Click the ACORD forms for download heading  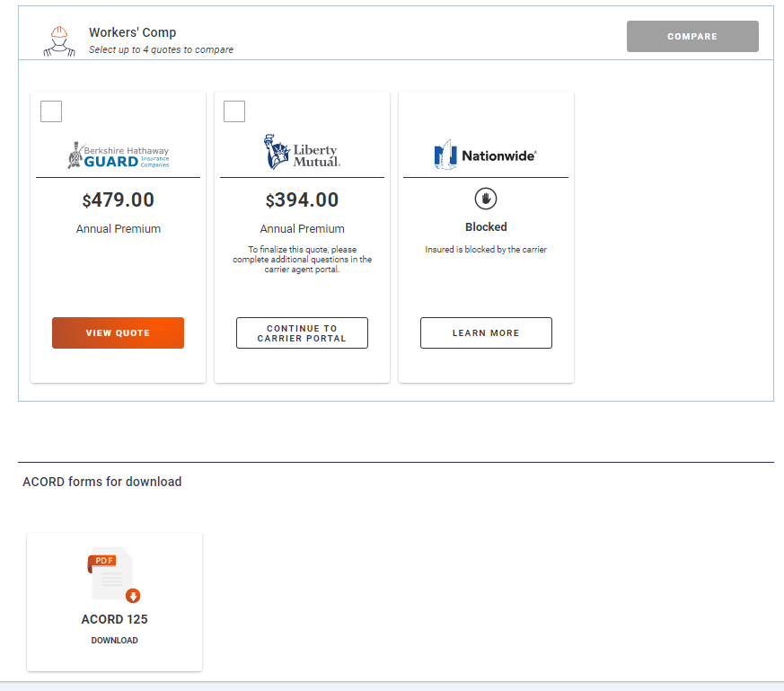pyautogui.click(x=101, y=482)
